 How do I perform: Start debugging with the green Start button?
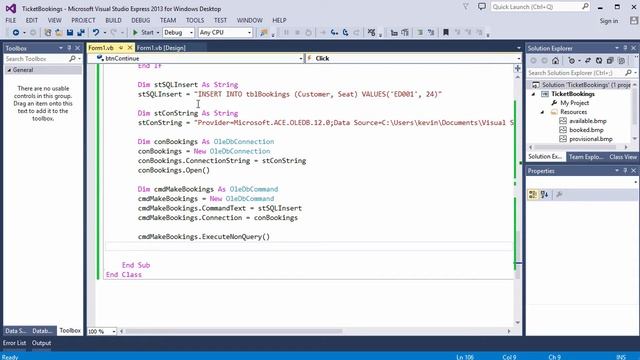pos(143,32)
